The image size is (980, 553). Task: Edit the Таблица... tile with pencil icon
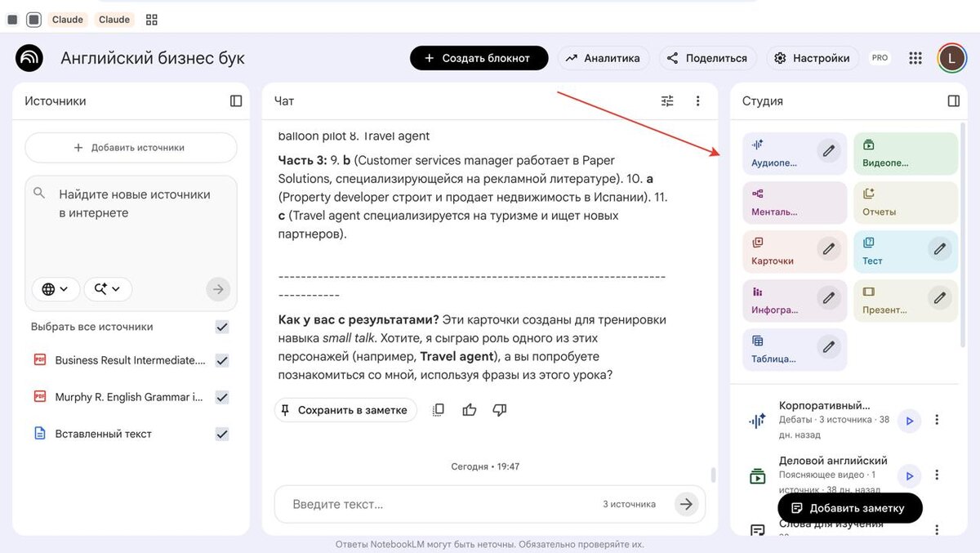[x=829, y=346]
